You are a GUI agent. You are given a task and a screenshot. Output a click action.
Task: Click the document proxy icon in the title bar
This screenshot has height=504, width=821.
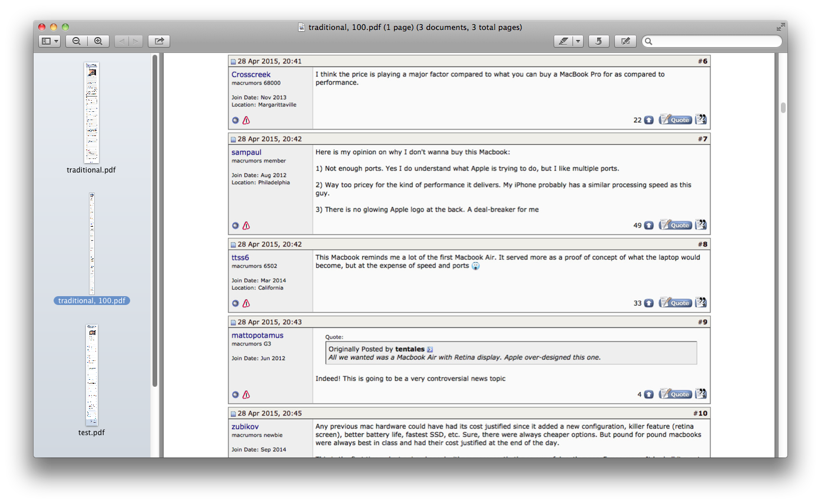point(302,27)
